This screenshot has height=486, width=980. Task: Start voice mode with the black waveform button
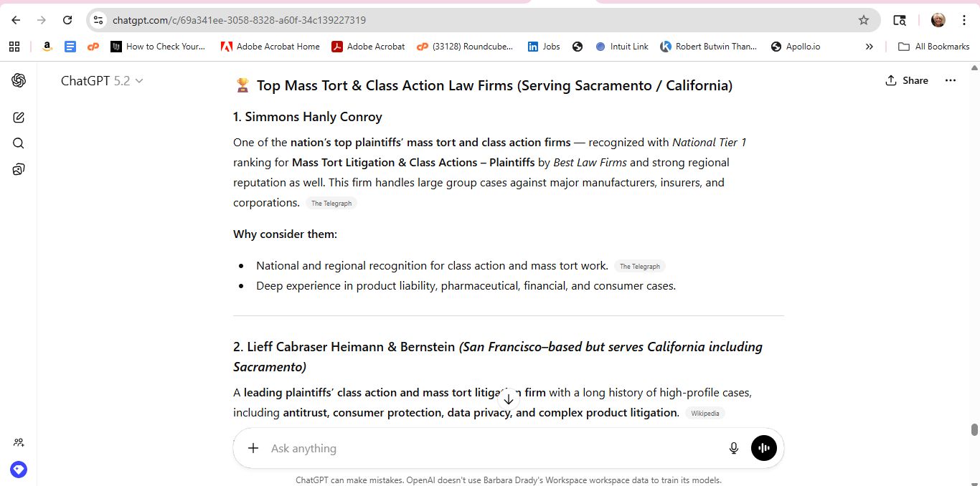(x=764, y=448)
